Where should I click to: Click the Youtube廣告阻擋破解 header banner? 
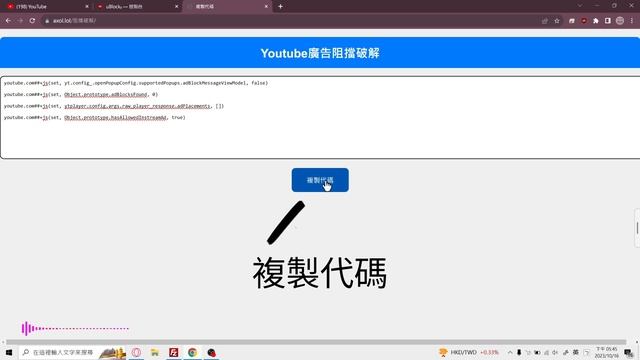[320, 53]
